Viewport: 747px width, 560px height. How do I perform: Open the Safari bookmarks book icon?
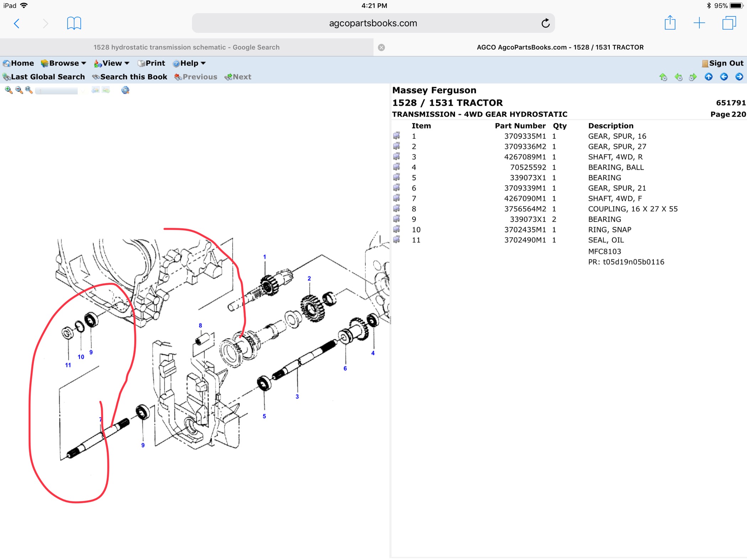point(74,23)
